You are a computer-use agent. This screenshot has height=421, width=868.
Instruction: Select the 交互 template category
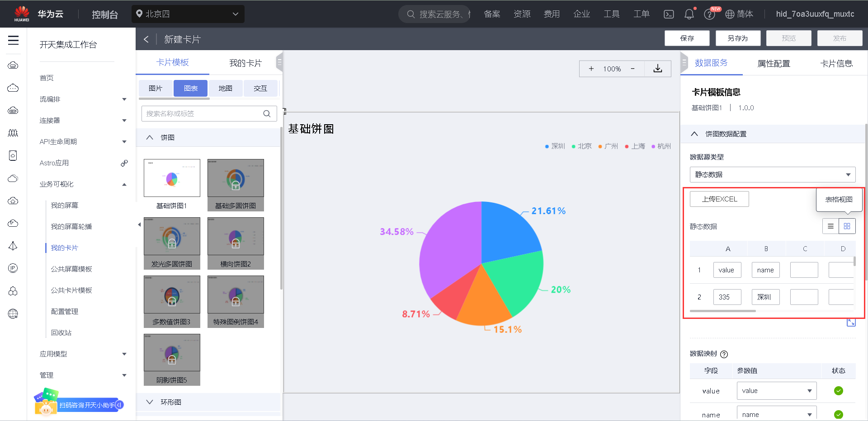pos(260,89)
